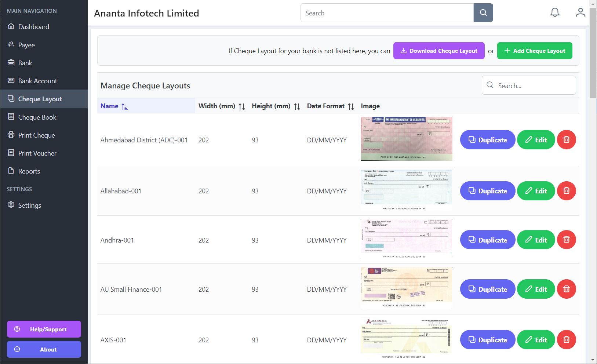Edit the Andhra-001 layout
The image size is (597, 364).
(x=536, y=240)
